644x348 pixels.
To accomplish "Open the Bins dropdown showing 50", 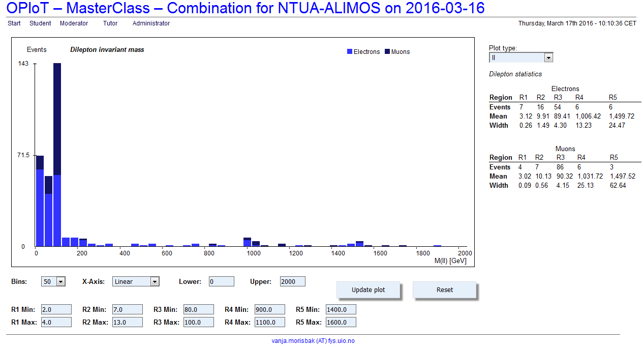I will coord(53,281).
